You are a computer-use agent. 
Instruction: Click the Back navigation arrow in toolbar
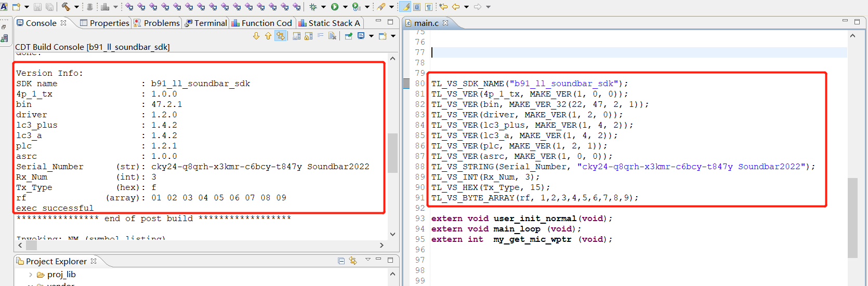click(x=456, y=7)
